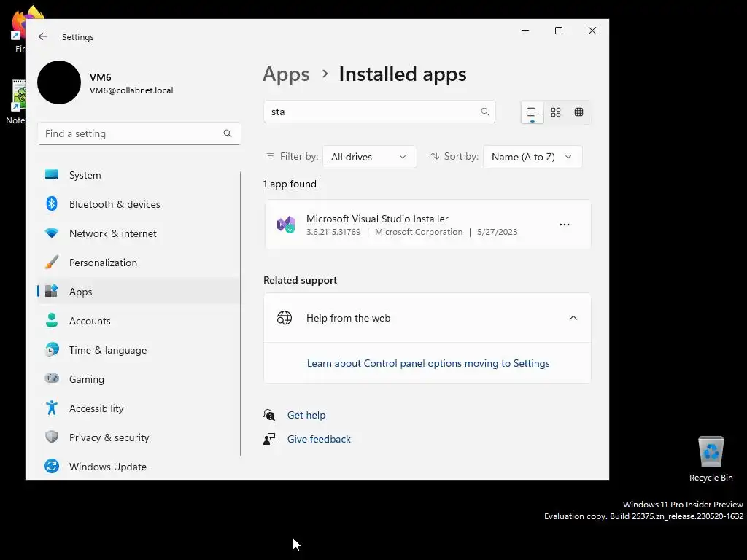The width and height of the screenshot is (747, 560).
Task: Click the Network wifi icon
Action: [x=52, y=233]
